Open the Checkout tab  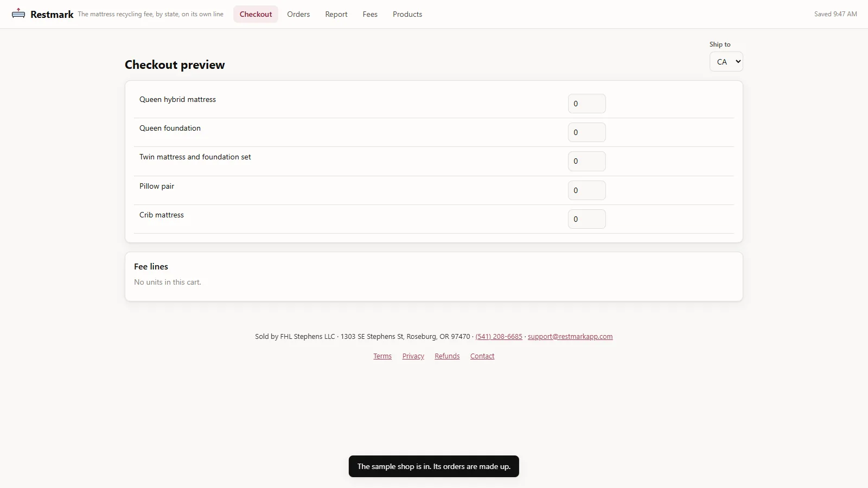click(256, 14)
